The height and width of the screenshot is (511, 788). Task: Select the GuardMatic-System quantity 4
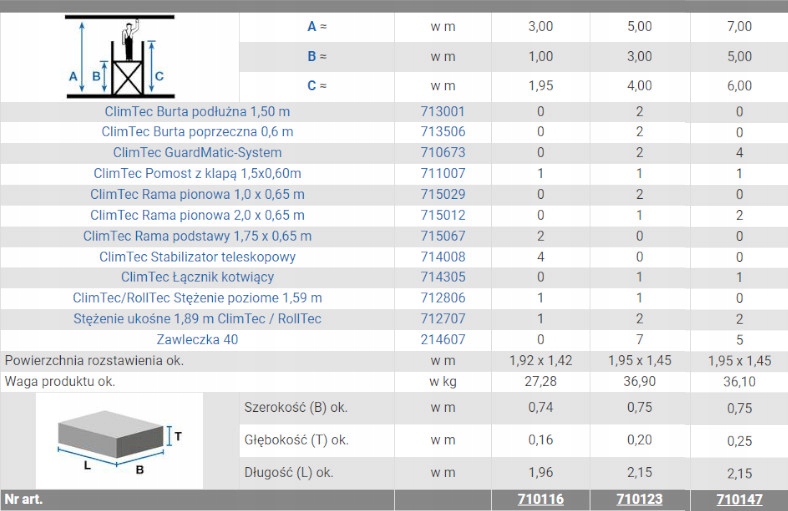(739, 153)
